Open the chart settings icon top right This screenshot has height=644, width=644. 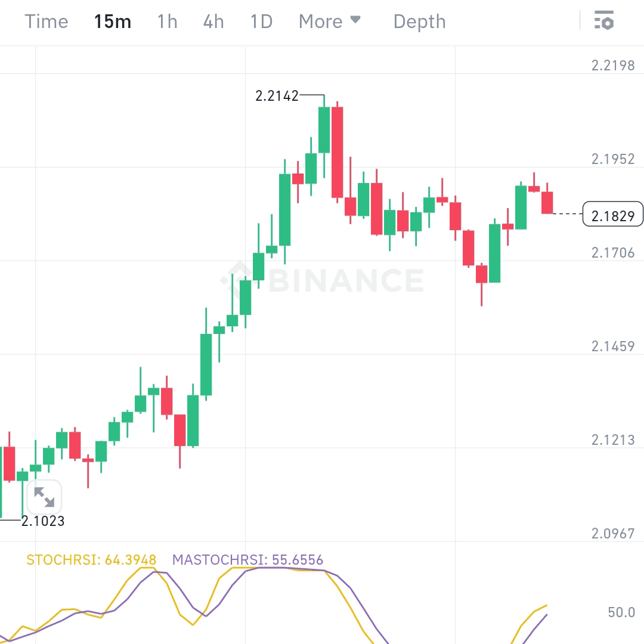point(605,21)
